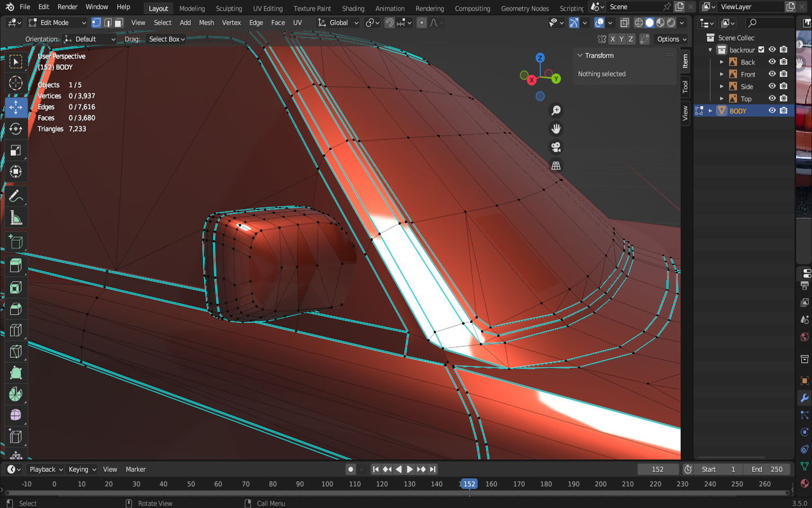Screen dimensions: 812x508
Task: Choose the Scale tool
Action: 16,150
